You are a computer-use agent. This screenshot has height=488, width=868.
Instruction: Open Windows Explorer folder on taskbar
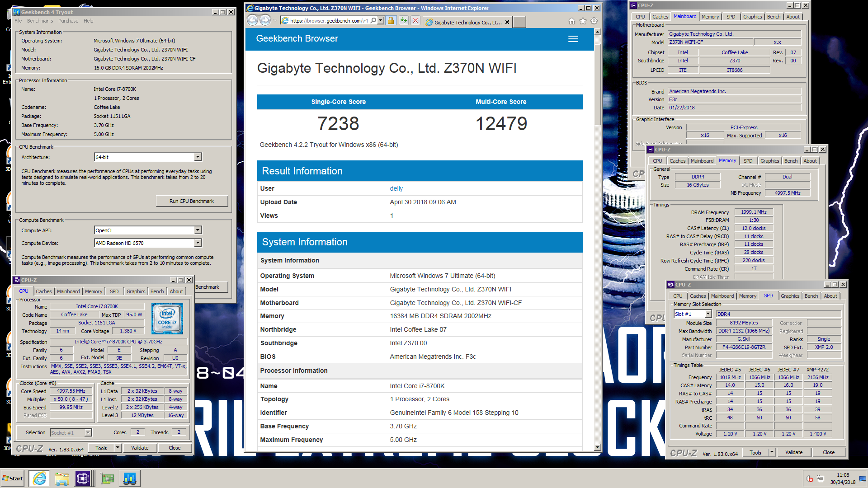62,479
